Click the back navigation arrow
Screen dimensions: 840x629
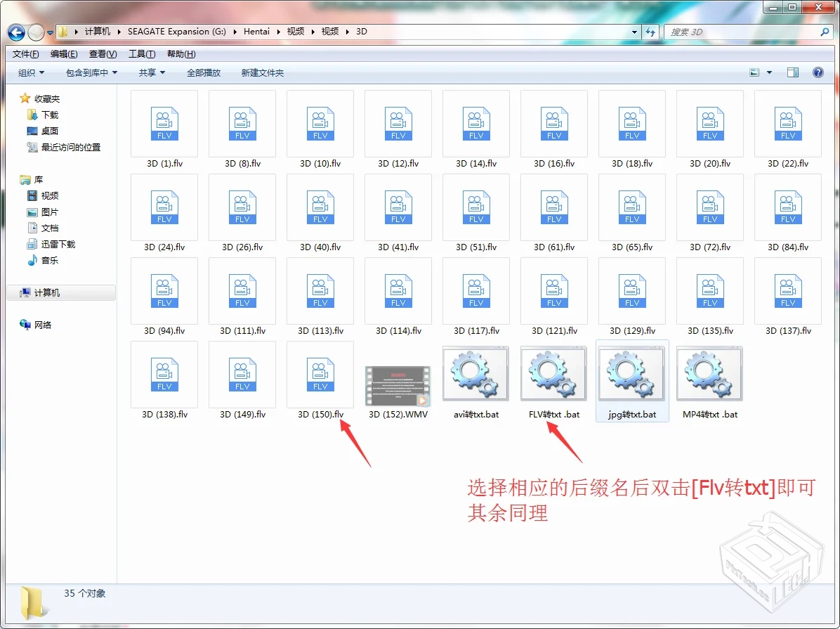coord(17,32)
